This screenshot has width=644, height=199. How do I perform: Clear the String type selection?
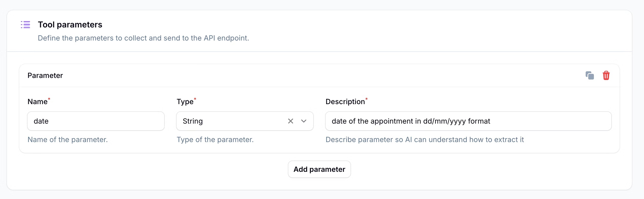[x=290, y=121]
